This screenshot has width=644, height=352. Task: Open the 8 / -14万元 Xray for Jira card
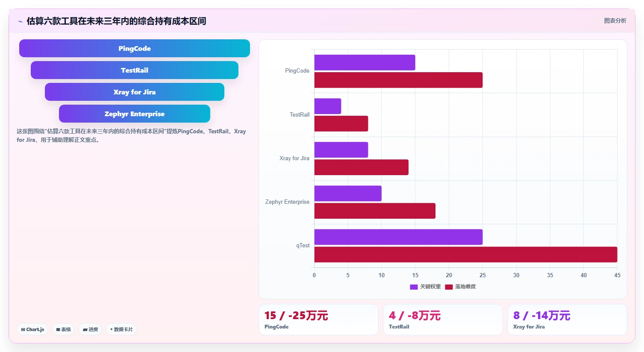(x=567, y=320)
